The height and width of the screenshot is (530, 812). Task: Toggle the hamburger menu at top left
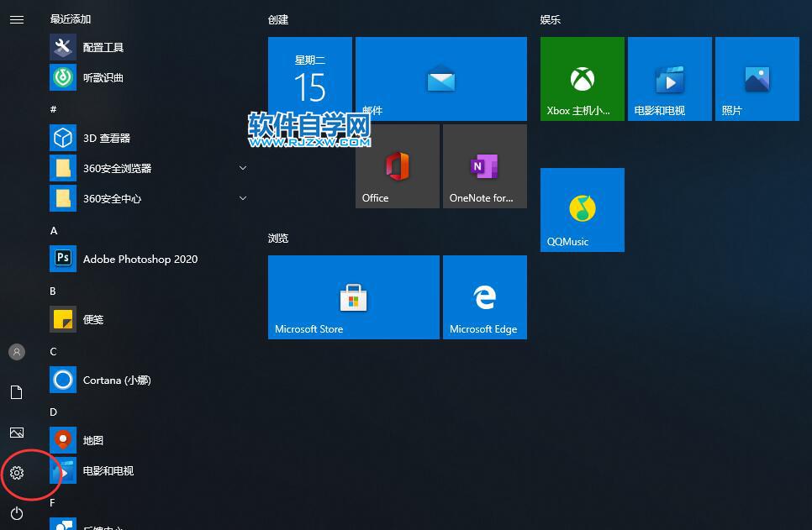tap(17, 19)
